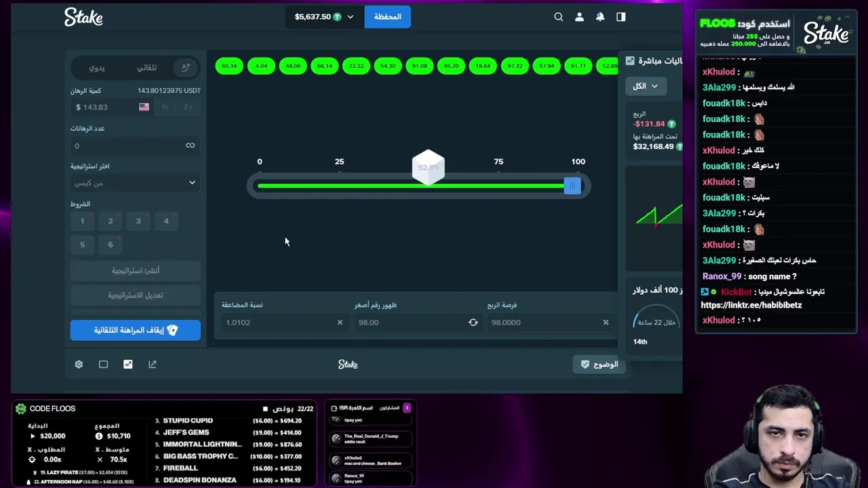This screenshot has width=868, height=488.
Task: Click the تعديل الاستراتيجية edit strategy button
Action: pos(136,296)
